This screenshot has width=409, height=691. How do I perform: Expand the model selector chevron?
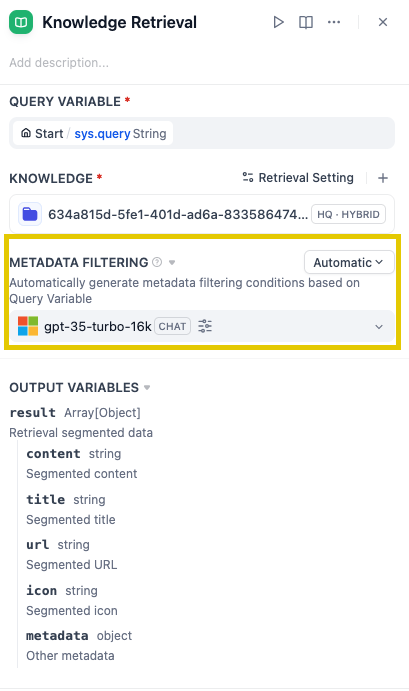coord(379,327)
